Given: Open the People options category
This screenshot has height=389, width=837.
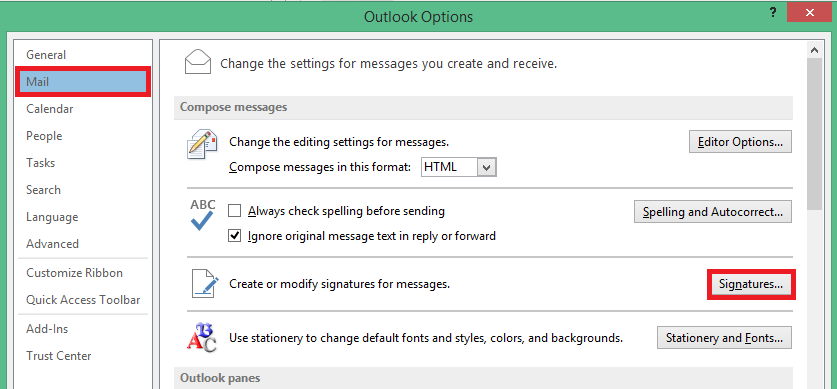Looking at the screenshot, I should pyautogui.click(x=84, y=136).
